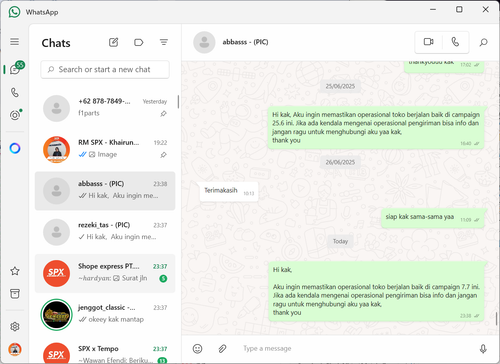This screenshot has height=364, width=500.
Task: Click the campaign 7.7 message bubble
Action: (x=376, y=291)
